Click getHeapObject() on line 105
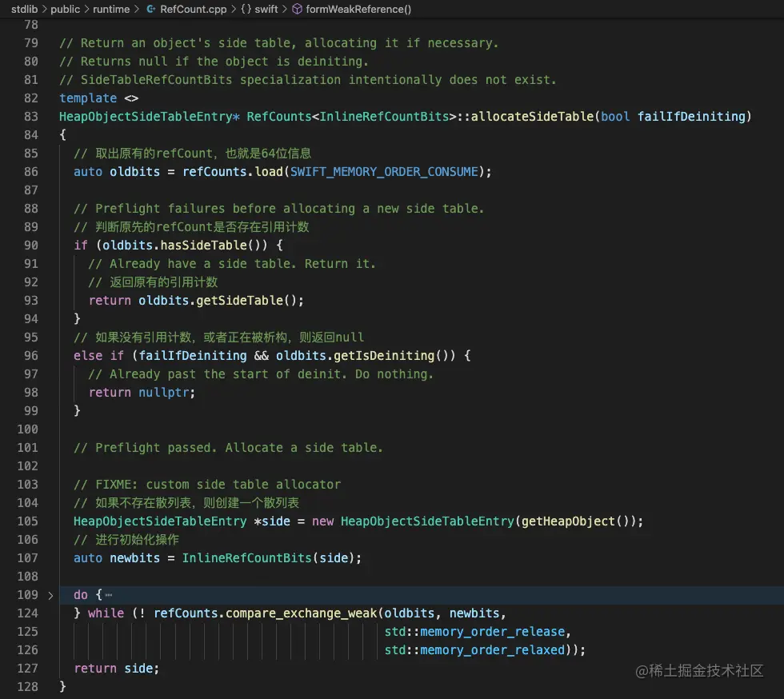This screenshot has height=699, width=784. (x=575, y=521)
